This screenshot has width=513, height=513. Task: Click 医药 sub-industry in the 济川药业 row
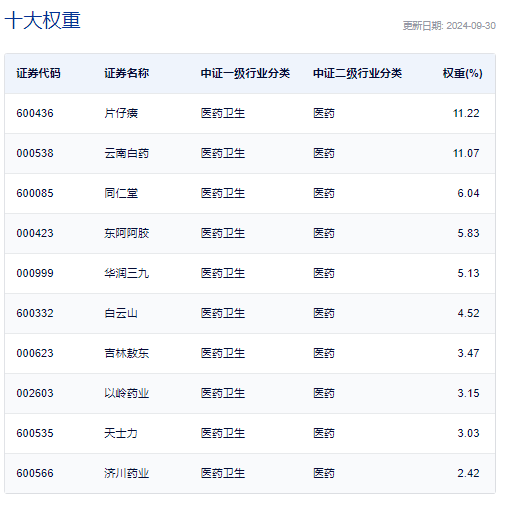click(x=324, y=473)
